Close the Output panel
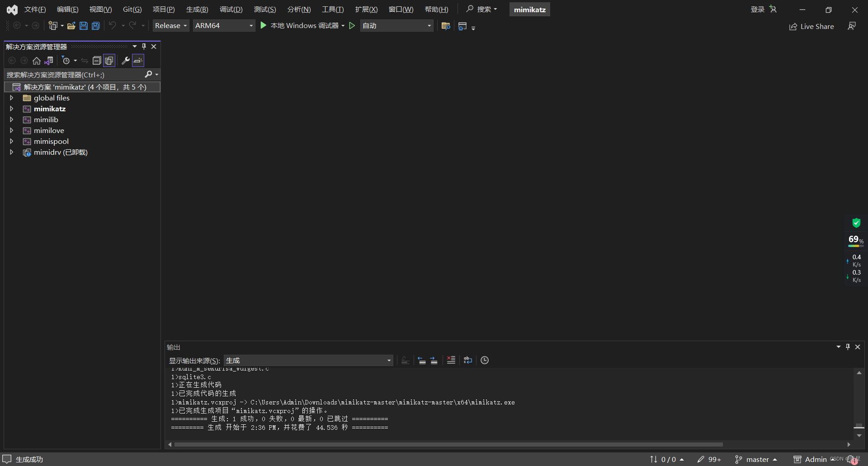The width and height of the screenshot is (868, 466). coord(858,347)
